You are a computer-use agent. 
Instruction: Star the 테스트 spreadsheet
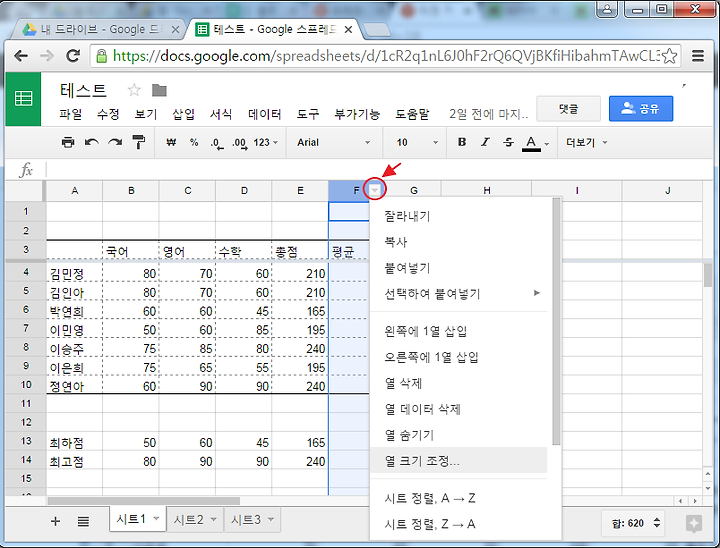pos(134,90)
